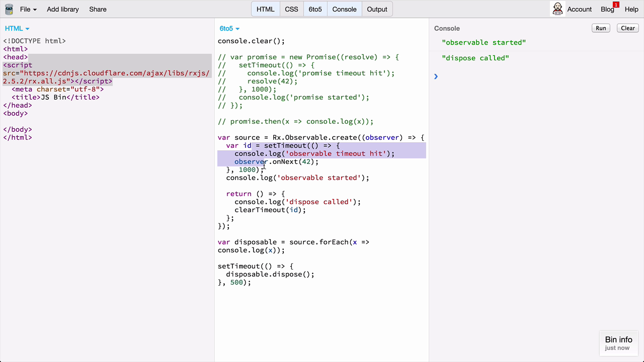Click the Rx.Observable.create line

(321, 138)
